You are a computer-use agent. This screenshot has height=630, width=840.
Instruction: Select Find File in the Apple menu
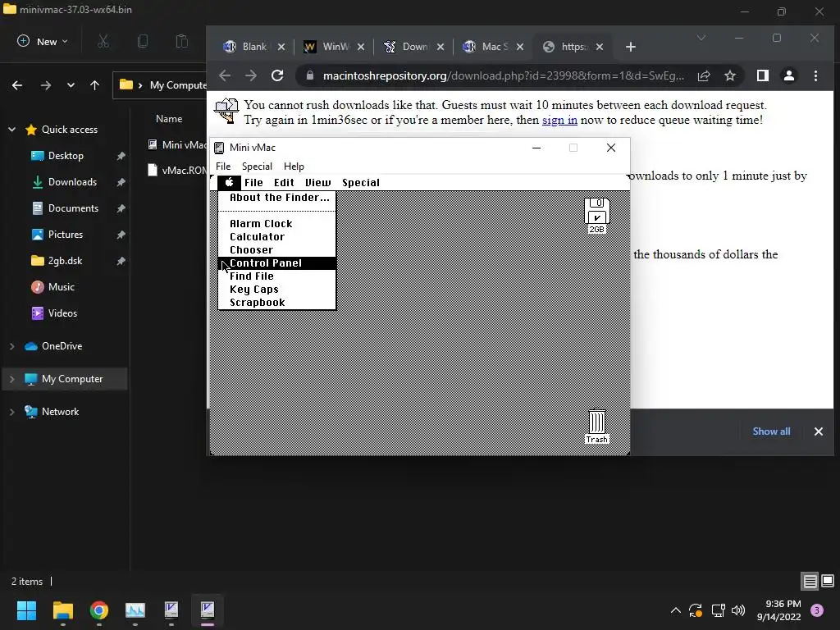277,276
